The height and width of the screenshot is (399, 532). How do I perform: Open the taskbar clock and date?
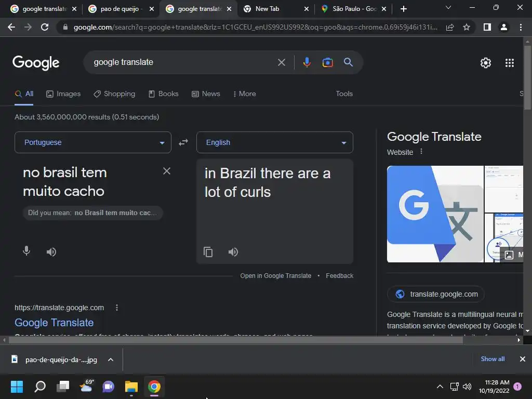click(x=494, y=387)
